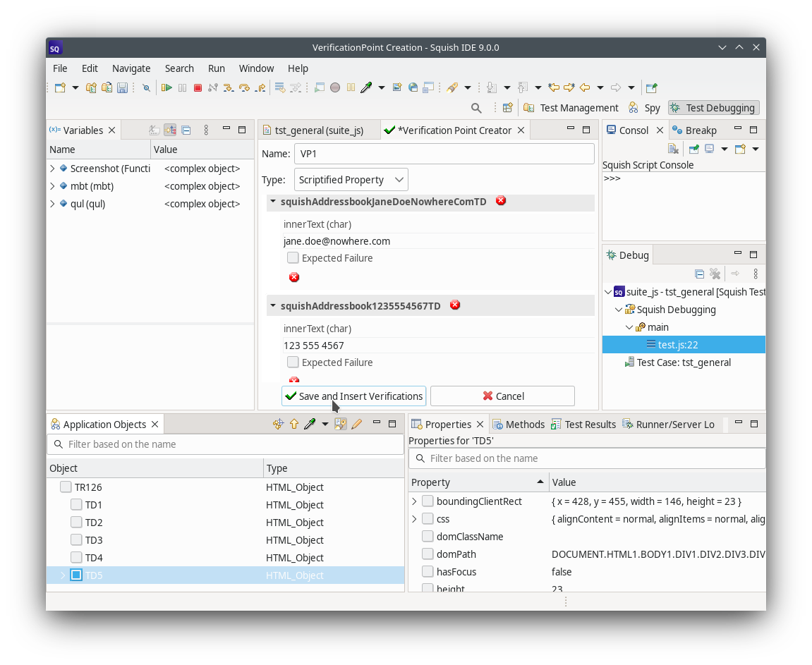Click the VP1 Name text field

(444, 154)
